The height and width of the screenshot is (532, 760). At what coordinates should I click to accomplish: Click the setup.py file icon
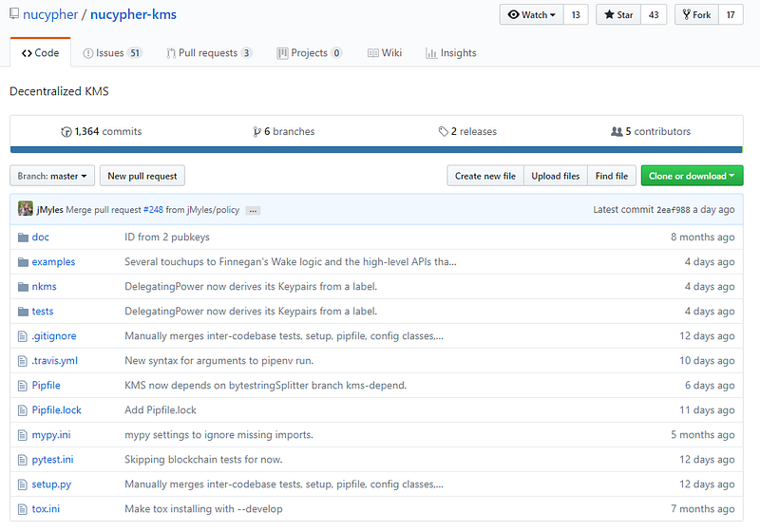(22, 484)
